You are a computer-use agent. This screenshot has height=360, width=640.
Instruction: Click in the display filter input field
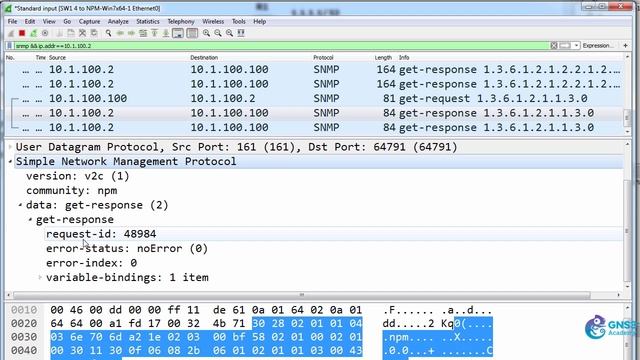click(x=282, y=46)
